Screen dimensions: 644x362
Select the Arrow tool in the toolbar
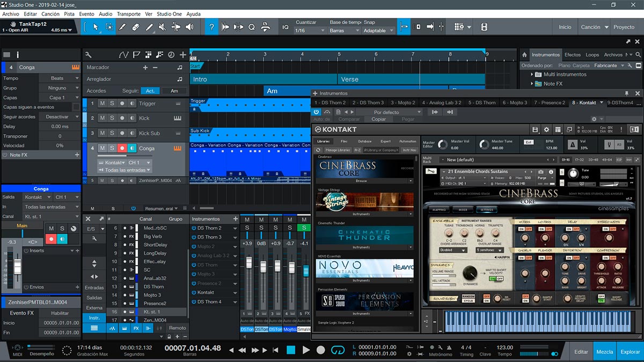click(96, 27)
